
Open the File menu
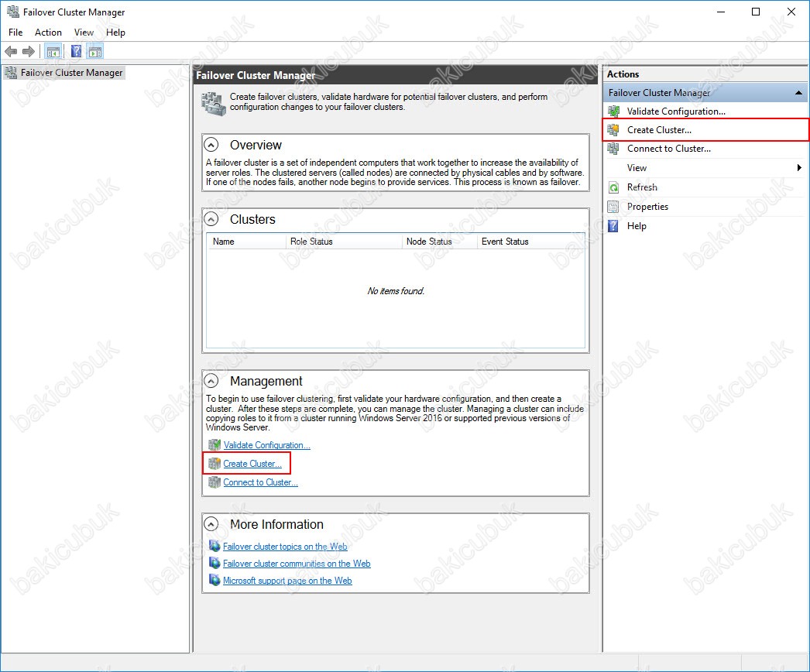tap(15, 32)
